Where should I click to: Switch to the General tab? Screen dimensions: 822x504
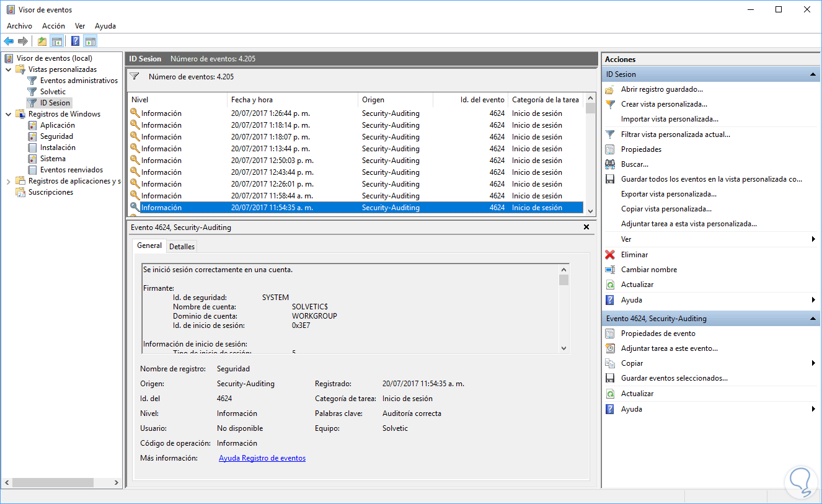click(149, 245)
